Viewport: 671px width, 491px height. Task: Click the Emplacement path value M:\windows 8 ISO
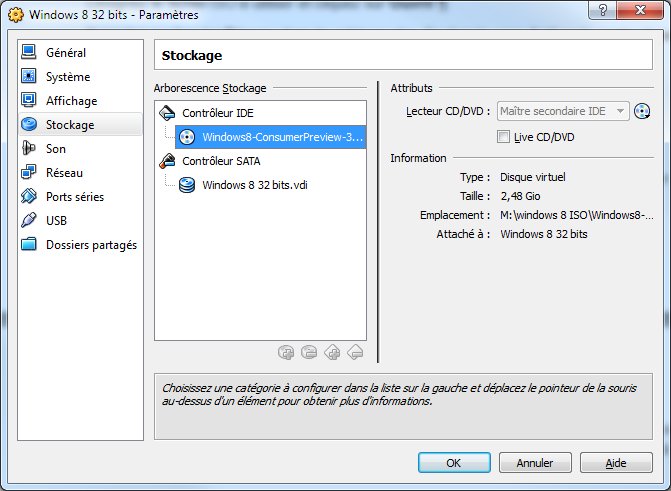click(576, 215)
